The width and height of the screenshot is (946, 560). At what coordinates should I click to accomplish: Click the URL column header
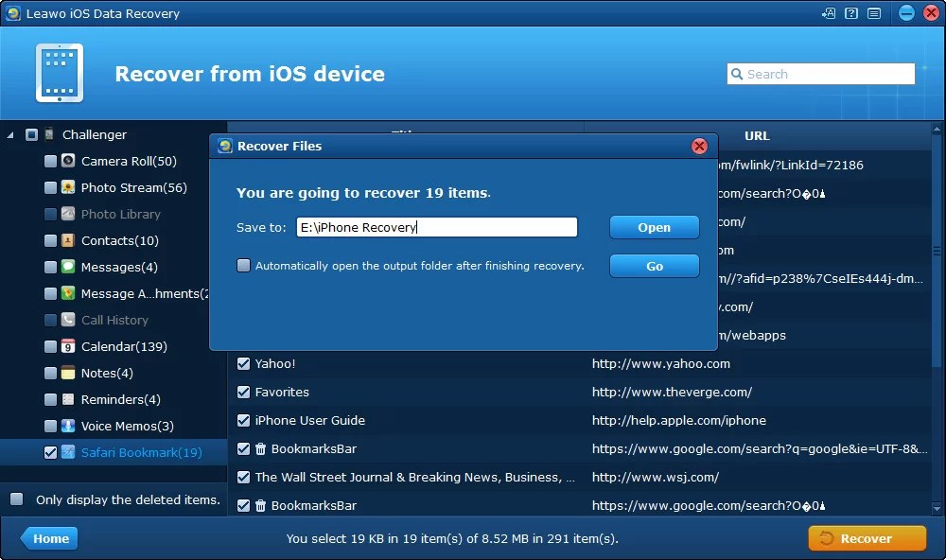pos(757,136)
